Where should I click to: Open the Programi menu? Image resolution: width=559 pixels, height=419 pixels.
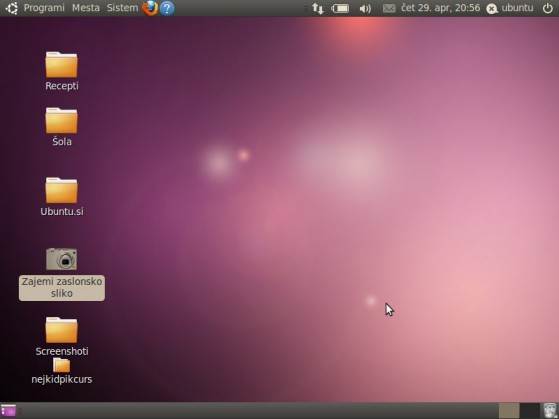pos(44,8)
